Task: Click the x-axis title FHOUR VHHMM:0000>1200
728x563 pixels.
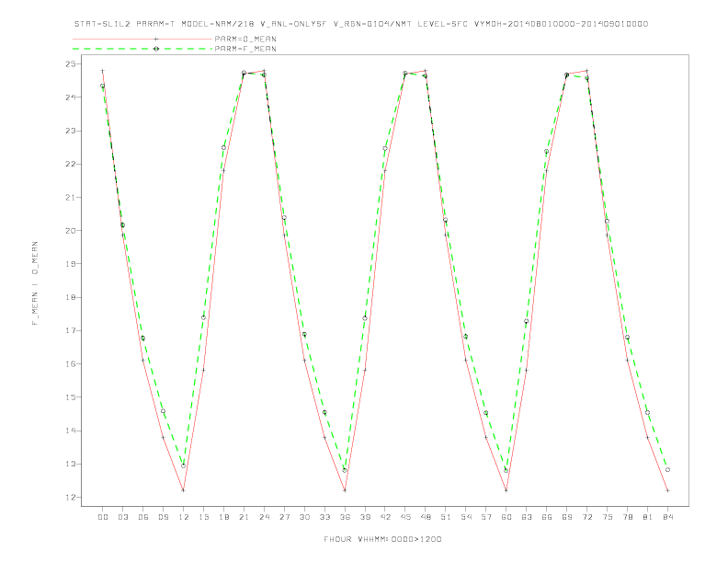Action: pyautogui.click(x=382, y=539)
